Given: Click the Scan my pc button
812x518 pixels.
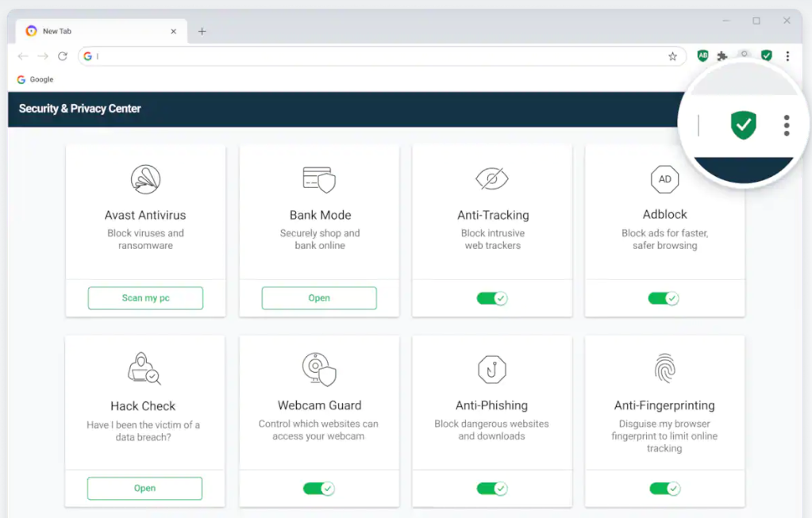Looking at the screenshot, I should [x=145, y=298].
